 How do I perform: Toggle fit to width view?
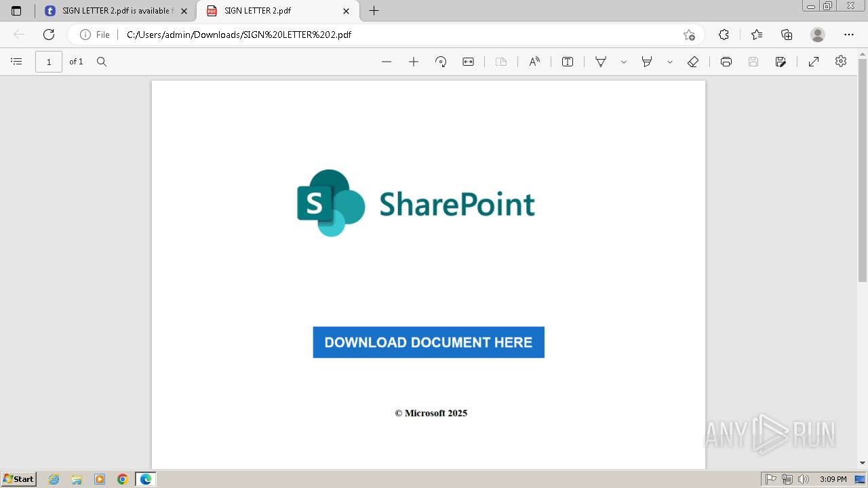pos(469,62)
